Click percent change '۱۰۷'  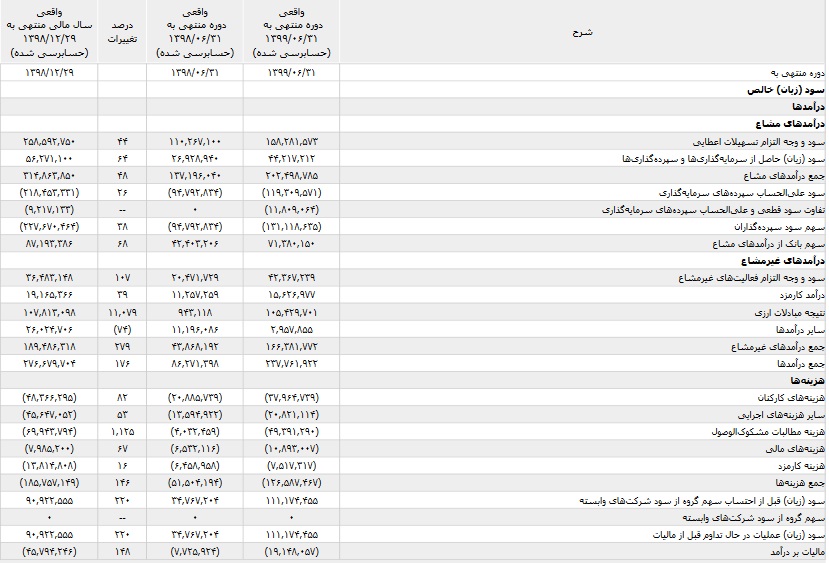coord(122,278)
